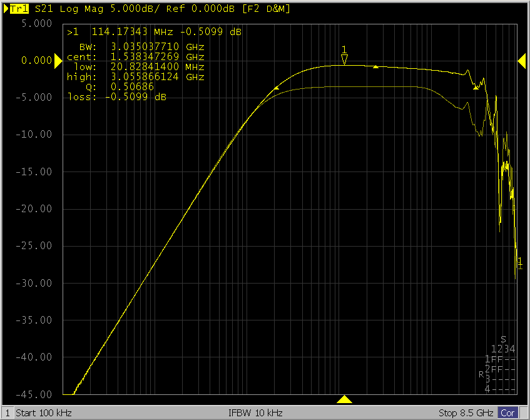Select the Stop 8.5 GHz field
530x420 pixels.
(466, 413)
